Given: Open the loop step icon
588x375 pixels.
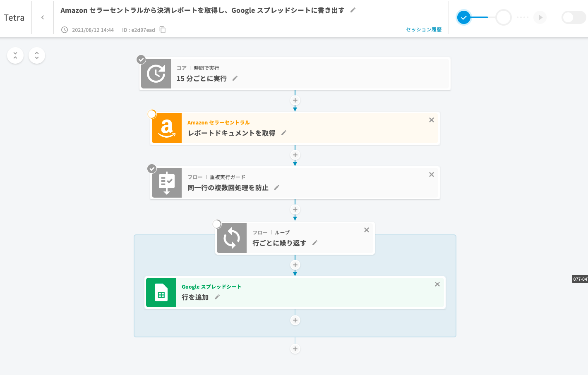Looking at the screenshot, I should coord(232,238).
